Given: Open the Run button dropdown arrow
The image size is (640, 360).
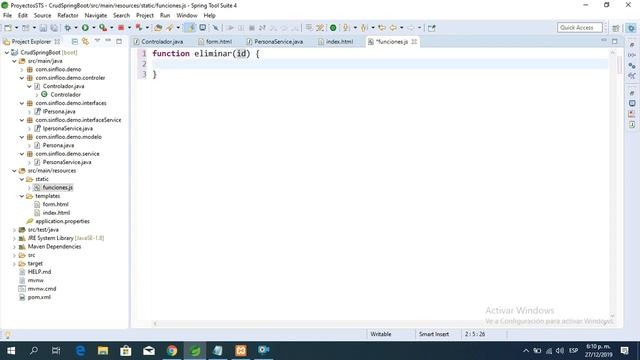Looking at the screenshot, I should point(93,28).
